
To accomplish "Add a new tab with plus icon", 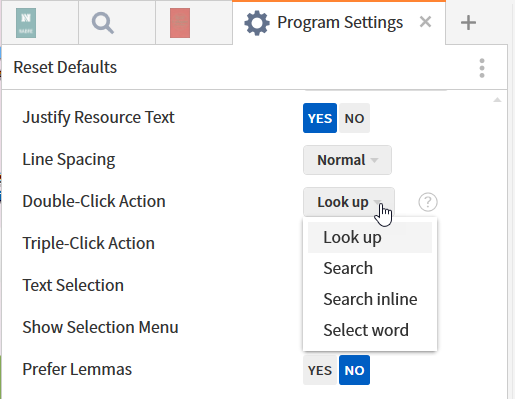I will click(468, 23).
